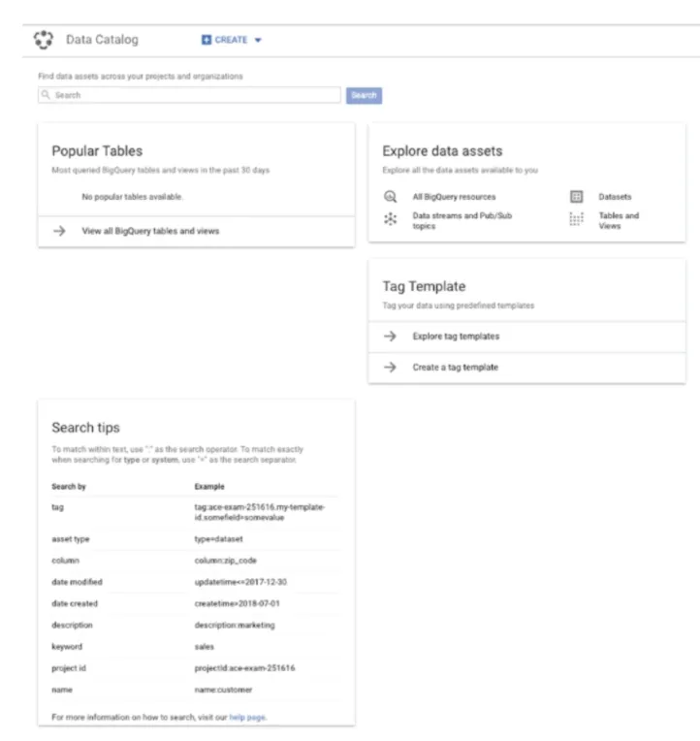Click the 'tag' search-by row label

pos(57,507)
